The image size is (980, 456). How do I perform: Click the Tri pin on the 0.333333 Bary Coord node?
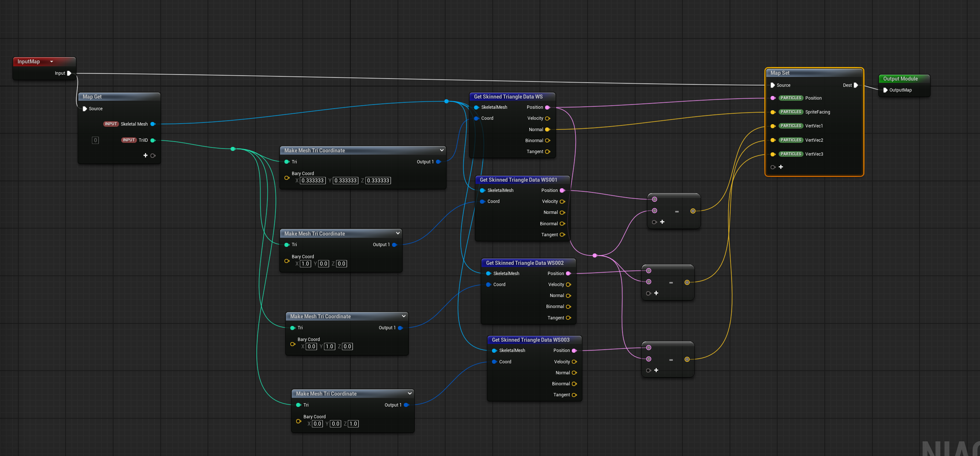point(287,162)
